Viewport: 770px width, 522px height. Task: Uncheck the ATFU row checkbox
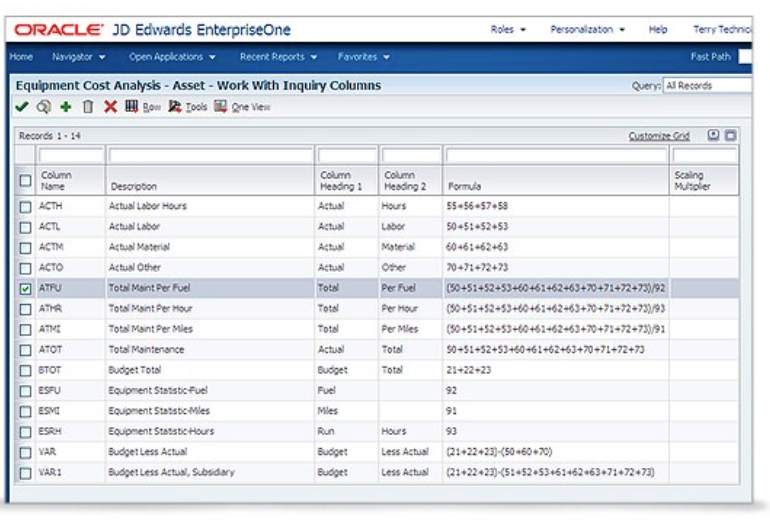[26, 289]
